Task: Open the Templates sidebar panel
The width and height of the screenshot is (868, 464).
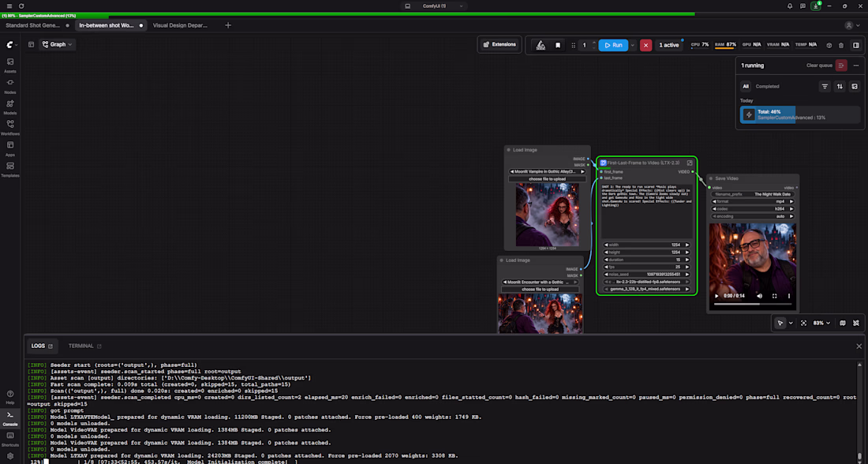Action: tap(10, 170)
